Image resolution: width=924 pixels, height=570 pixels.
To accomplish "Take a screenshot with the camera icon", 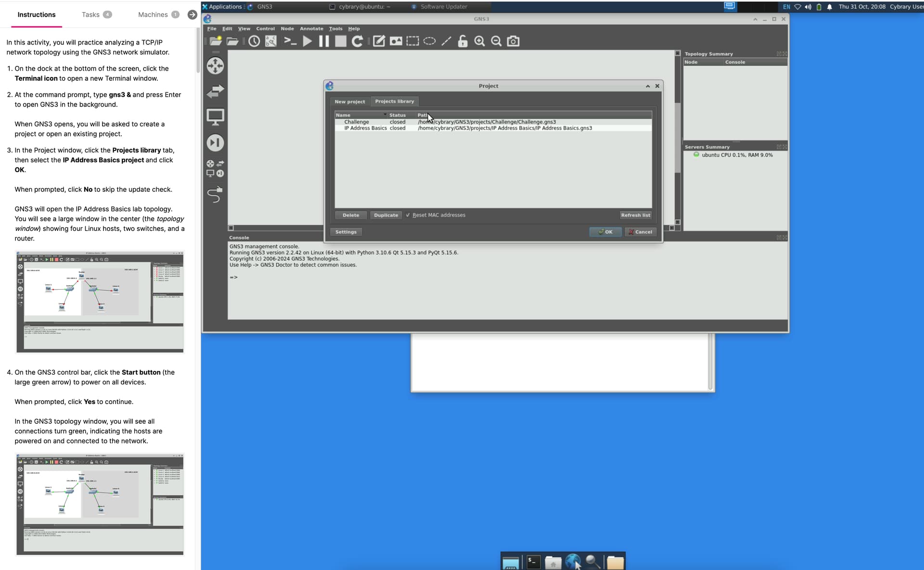I will [x=513, y=41].
